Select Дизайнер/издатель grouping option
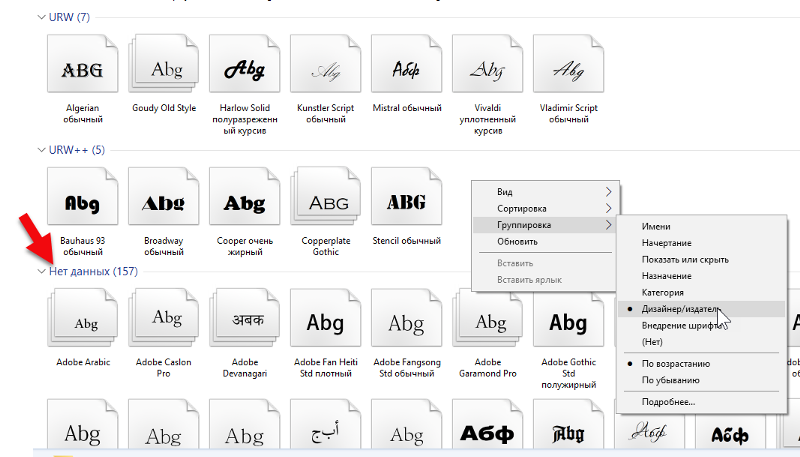 pos(701,309)
